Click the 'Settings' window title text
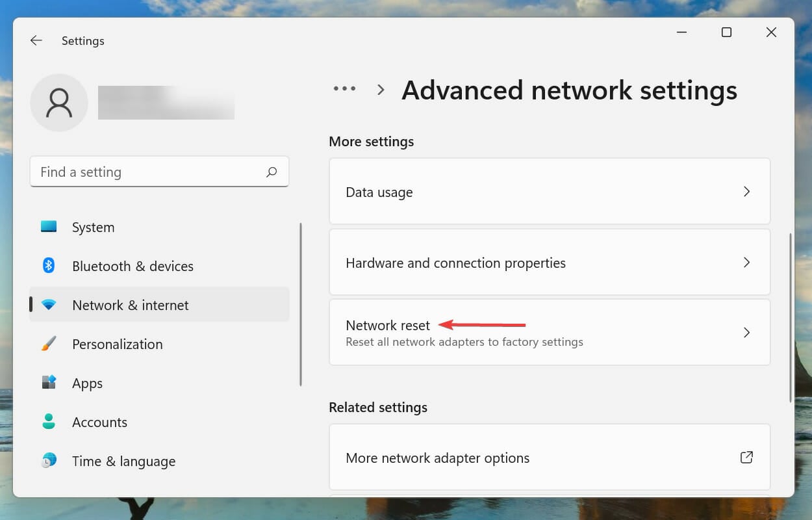The width and height of the screenshot is (812, 520). (83, 41)
